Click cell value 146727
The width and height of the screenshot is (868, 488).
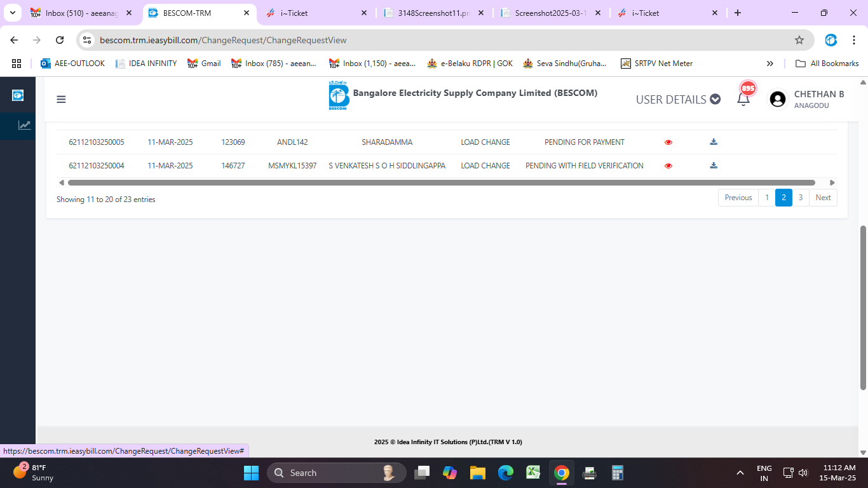click(233, 166)
